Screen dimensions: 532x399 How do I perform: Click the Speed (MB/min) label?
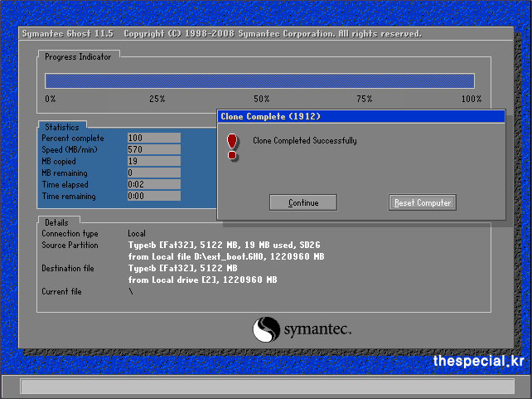pos(70,150)
